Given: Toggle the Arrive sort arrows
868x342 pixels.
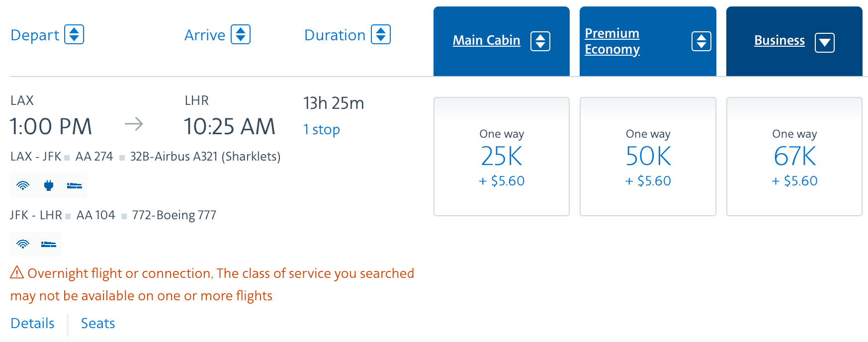Looking at the screenshot, I should coord(241,34).
